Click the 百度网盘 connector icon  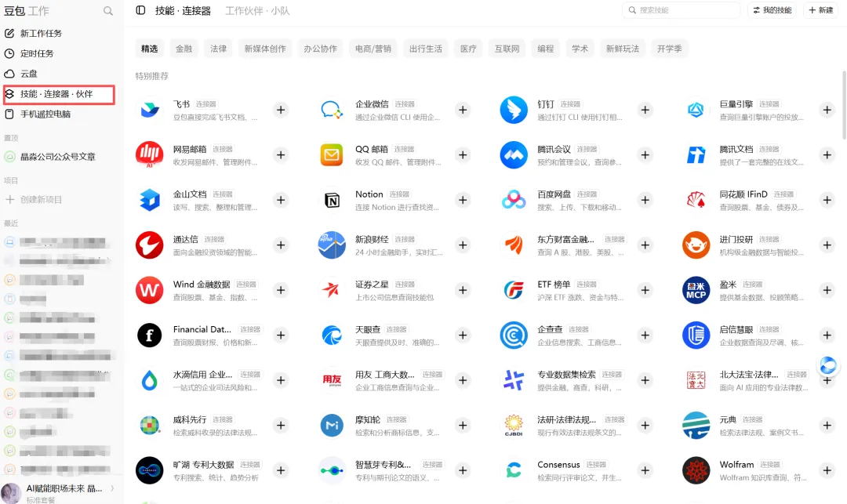[514, 200]
